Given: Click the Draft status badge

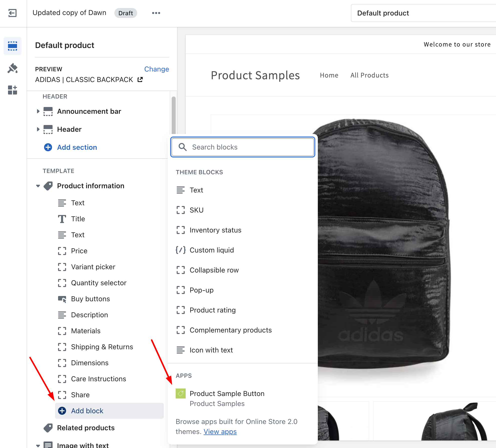Looking at the screenshot, I should pyautogui.click(x=126, y=13).
